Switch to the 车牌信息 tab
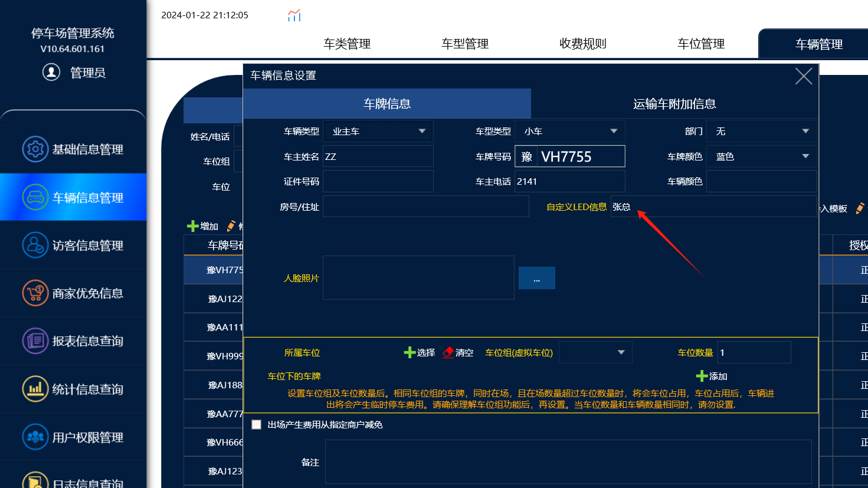The width and height of the screenshot is (868, 488). [387, 104]
